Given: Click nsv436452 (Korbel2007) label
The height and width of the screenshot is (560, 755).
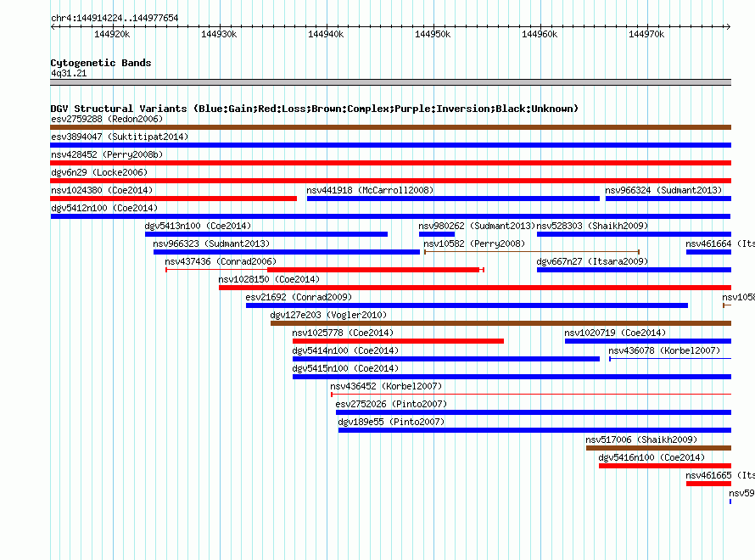Looking at the screenshot, I should [x=386, y=386].
